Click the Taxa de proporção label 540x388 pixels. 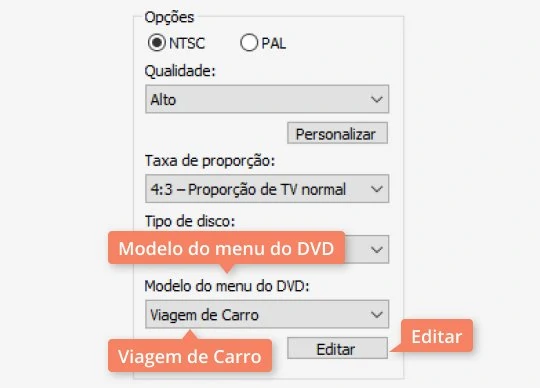[x=210, y=161]
